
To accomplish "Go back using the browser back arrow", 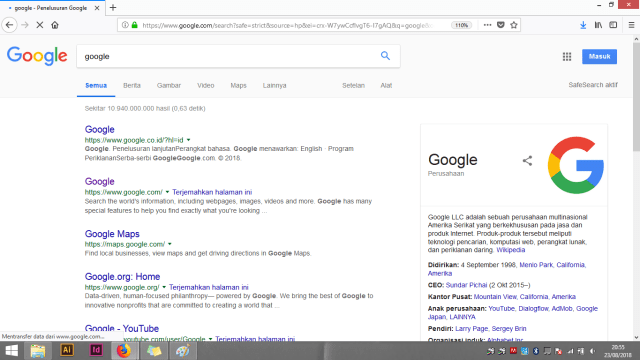I will (x=9, y=25).
